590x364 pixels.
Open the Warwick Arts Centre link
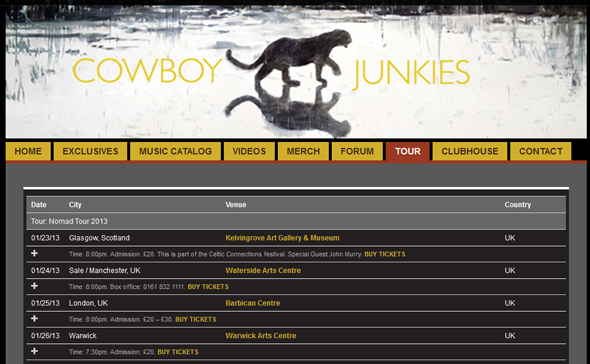coord(261,335)
